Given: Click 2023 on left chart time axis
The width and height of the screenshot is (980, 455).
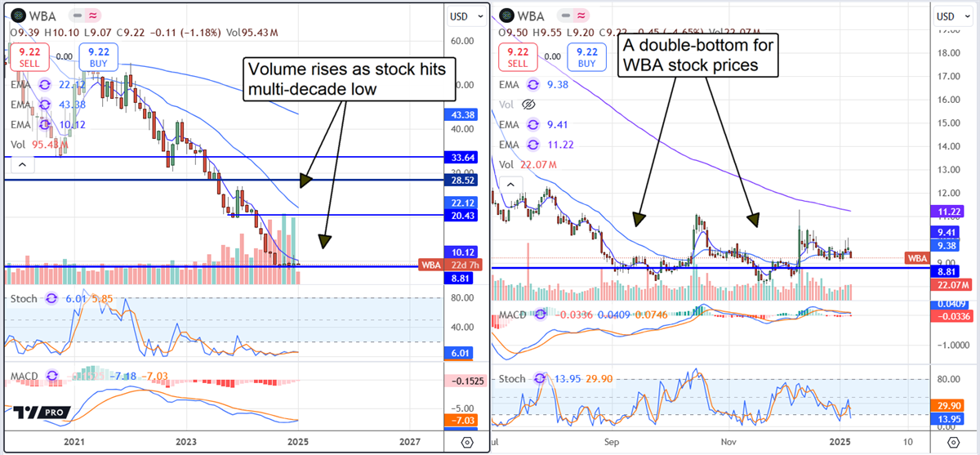Looking at the screenshot, I should [x=186, y=441].
